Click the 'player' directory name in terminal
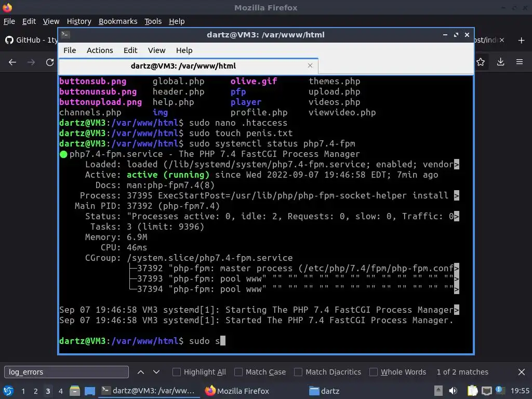This screenshot has width=532, height=399. (246, 102)
